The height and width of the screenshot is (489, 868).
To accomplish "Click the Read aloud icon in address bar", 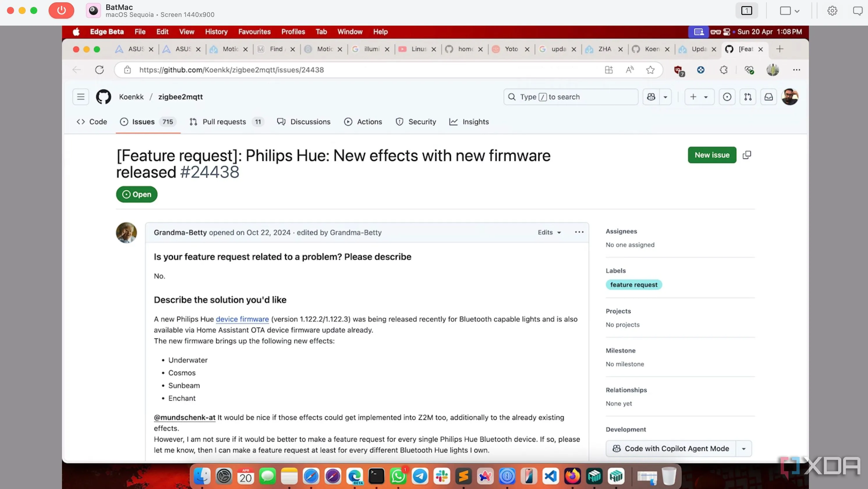I will 629,70.
